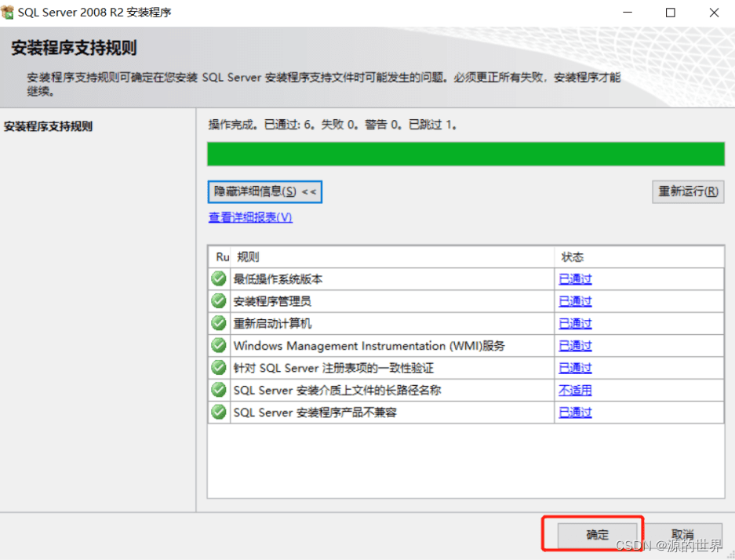Click green check icon beside 最低操作系统版本
The height and width of the screenshot is (560, 735).
point(218,278)
